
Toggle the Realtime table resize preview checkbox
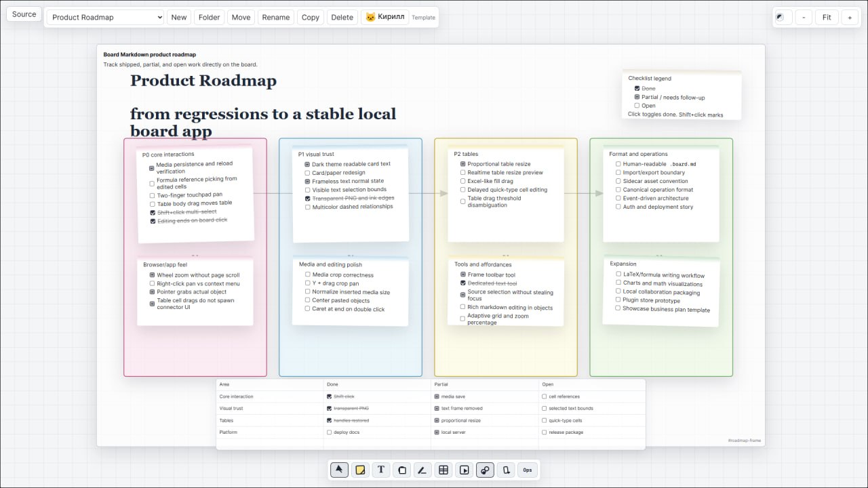[462, 173]
